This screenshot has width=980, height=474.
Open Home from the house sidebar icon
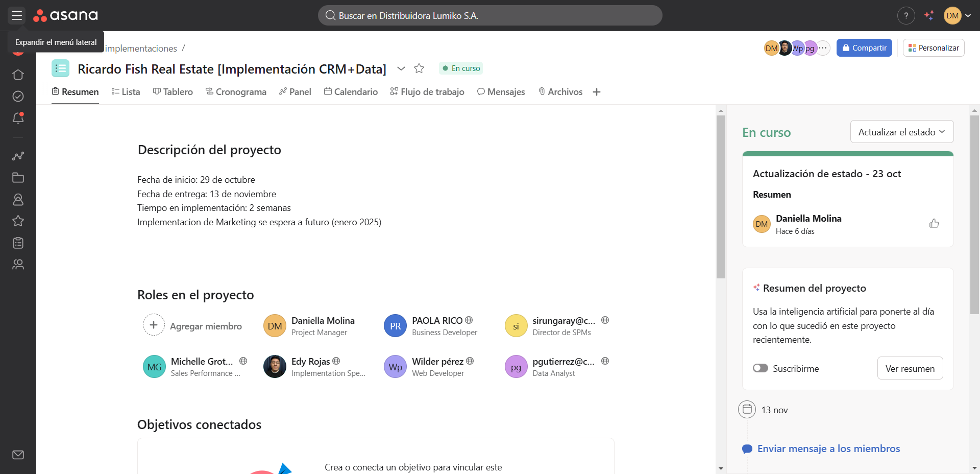click(x=18, y=75)
